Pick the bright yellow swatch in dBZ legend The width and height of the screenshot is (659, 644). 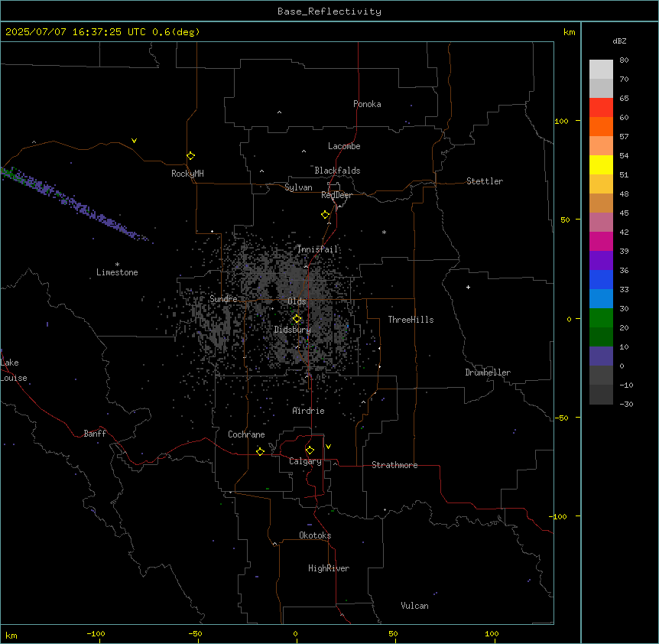pos(601,164)
